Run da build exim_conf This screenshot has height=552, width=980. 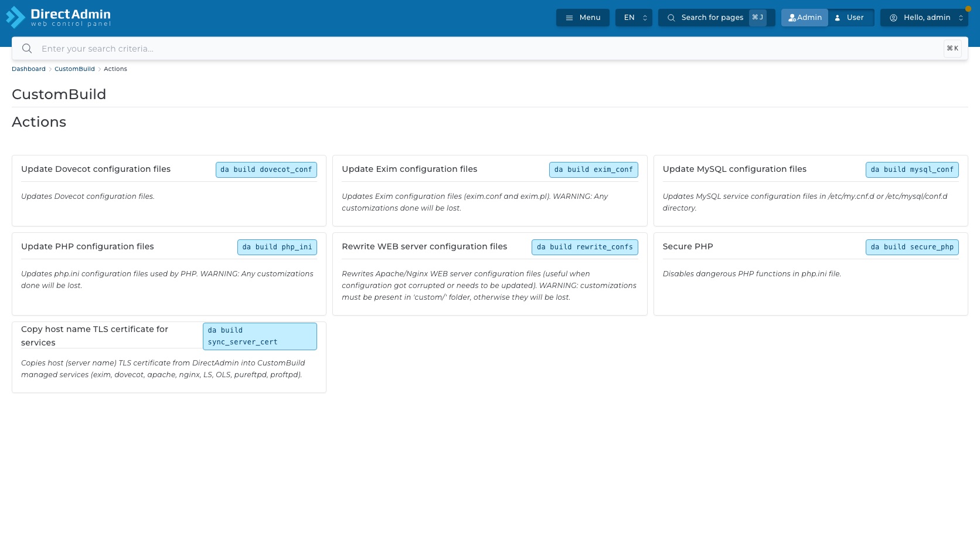tap(593, 170)
